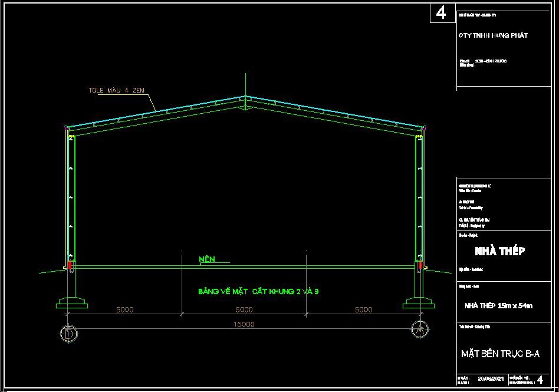Click the grid axis bubble labeled A
The image size is (559, 392).
[x=419, y=329]
